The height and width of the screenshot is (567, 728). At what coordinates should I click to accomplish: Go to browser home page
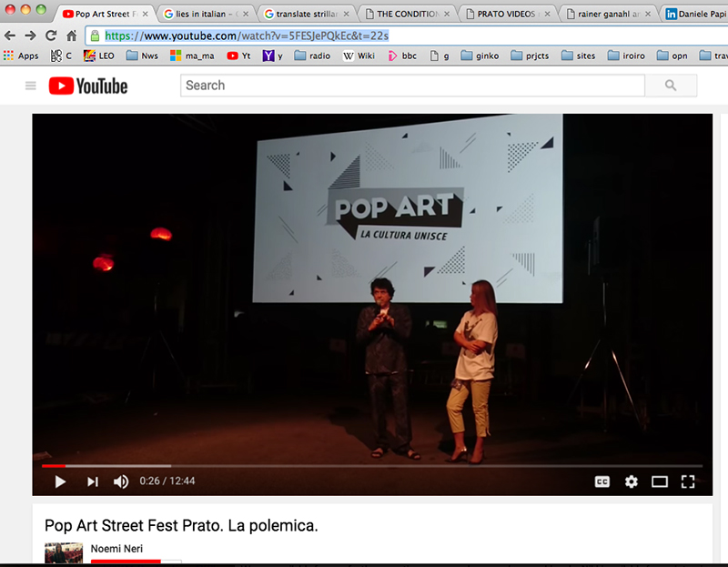[71, 35]
